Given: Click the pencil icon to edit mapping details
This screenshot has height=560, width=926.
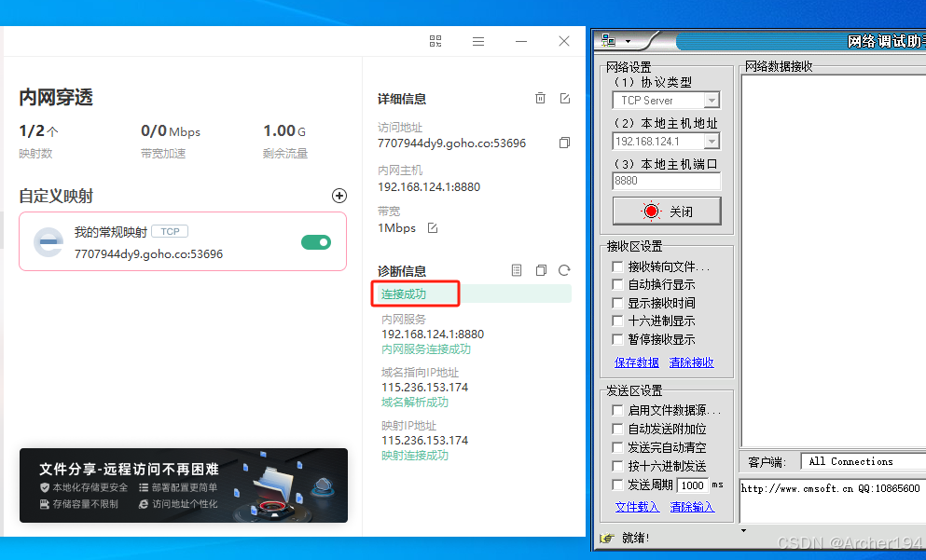Looking at the screenshot, I should 565,97.
